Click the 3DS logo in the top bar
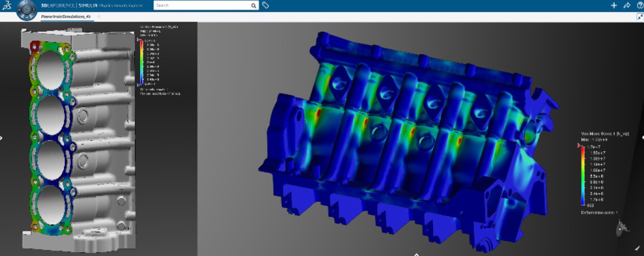This screenshot has width=644, height=256. click(x=6, y=5)
